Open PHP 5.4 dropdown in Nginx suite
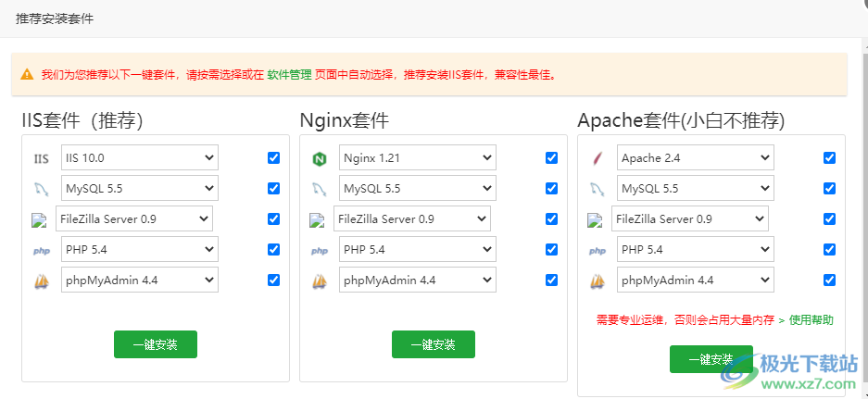 418,249
